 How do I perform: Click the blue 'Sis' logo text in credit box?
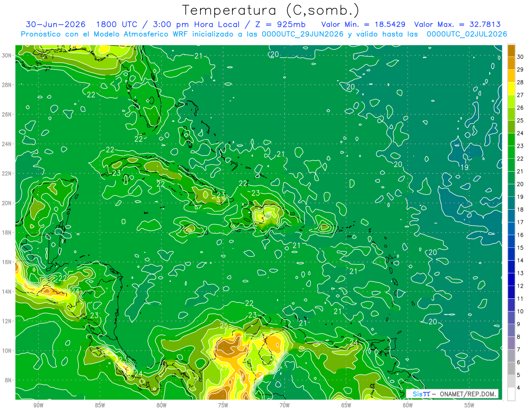pyautogui.click(x=418, y=394)
